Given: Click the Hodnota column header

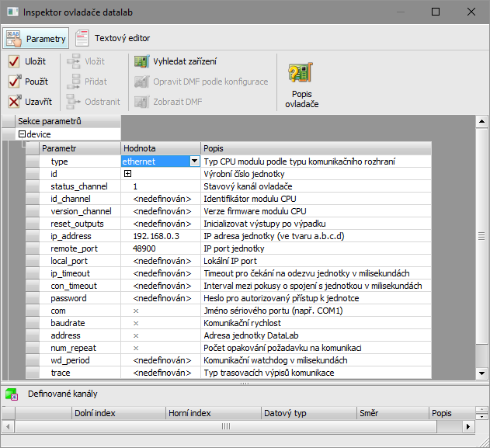Looking at the screenshot, I should [161, 148].
